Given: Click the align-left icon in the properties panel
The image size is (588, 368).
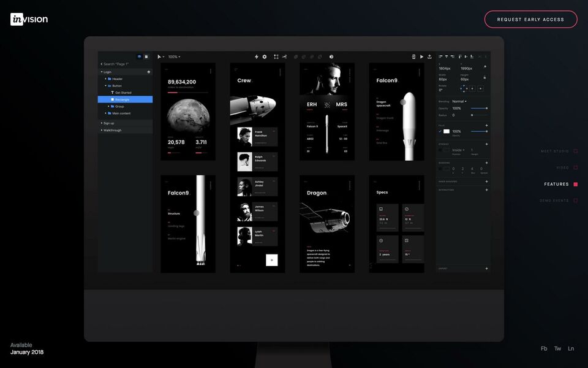Looking at the screenshot, I should 439,56.
